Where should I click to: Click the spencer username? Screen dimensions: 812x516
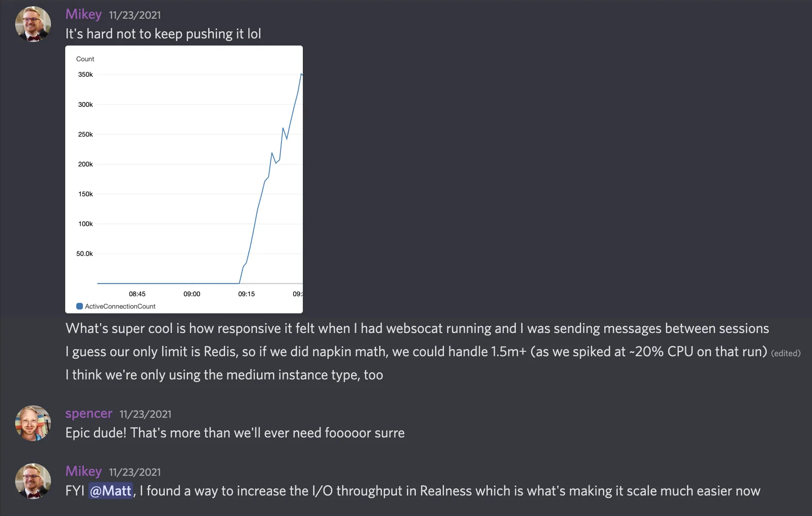tap(88, 413)
